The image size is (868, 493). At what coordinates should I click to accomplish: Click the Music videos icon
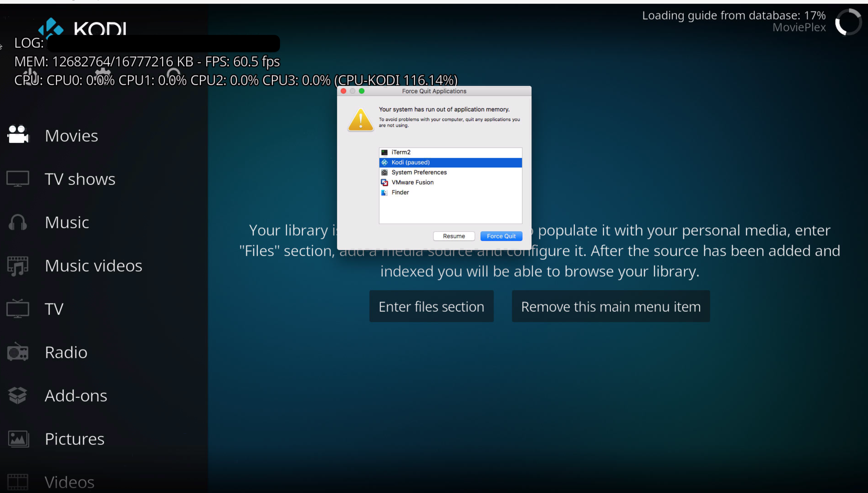click(x=18, y=266)
